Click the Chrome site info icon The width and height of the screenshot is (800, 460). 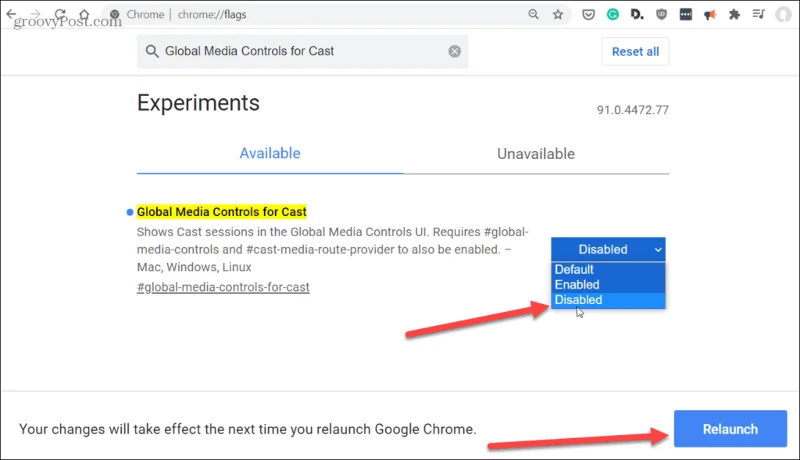(115, 14)
